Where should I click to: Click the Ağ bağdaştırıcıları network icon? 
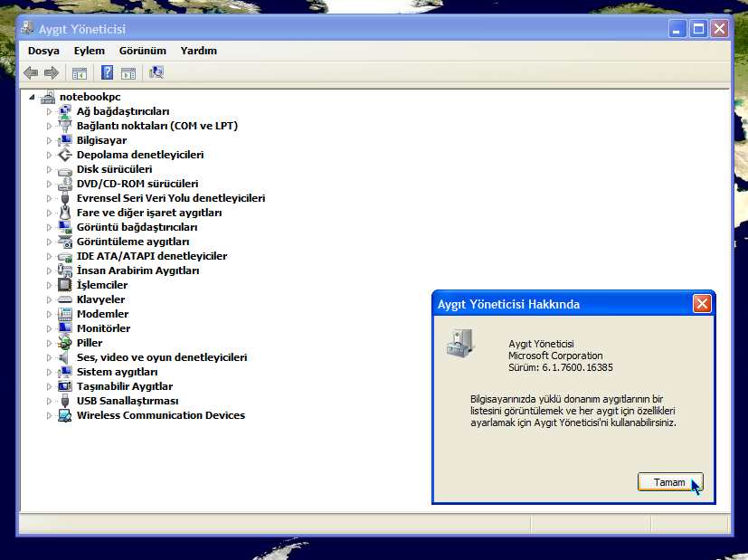(x=65, y=111)
